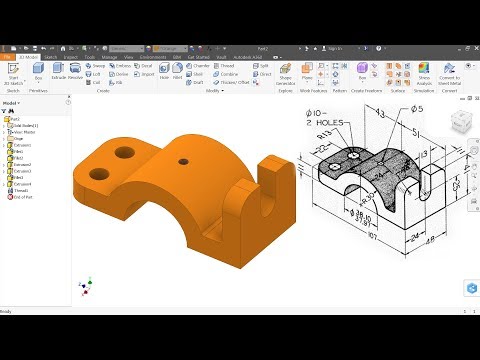Select the Coil tool

[x=93, y=82]
